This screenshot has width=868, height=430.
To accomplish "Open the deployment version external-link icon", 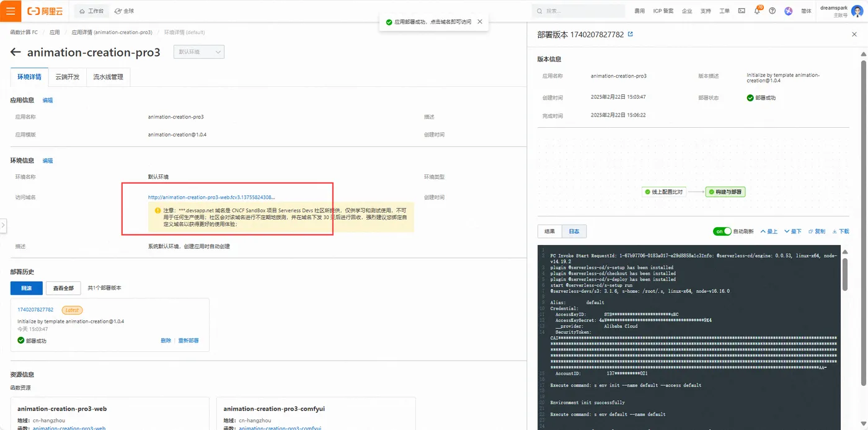I will click(x=631, y=35).
